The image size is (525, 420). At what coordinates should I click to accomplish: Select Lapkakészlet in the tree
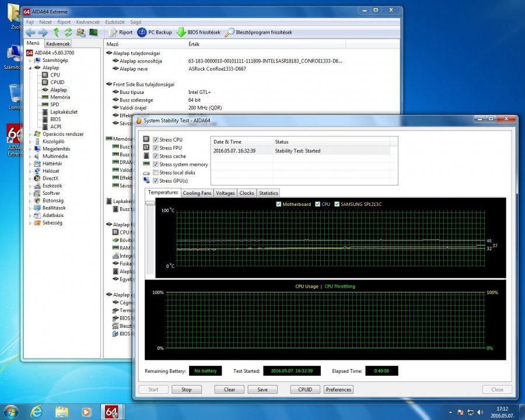point(64,112)
